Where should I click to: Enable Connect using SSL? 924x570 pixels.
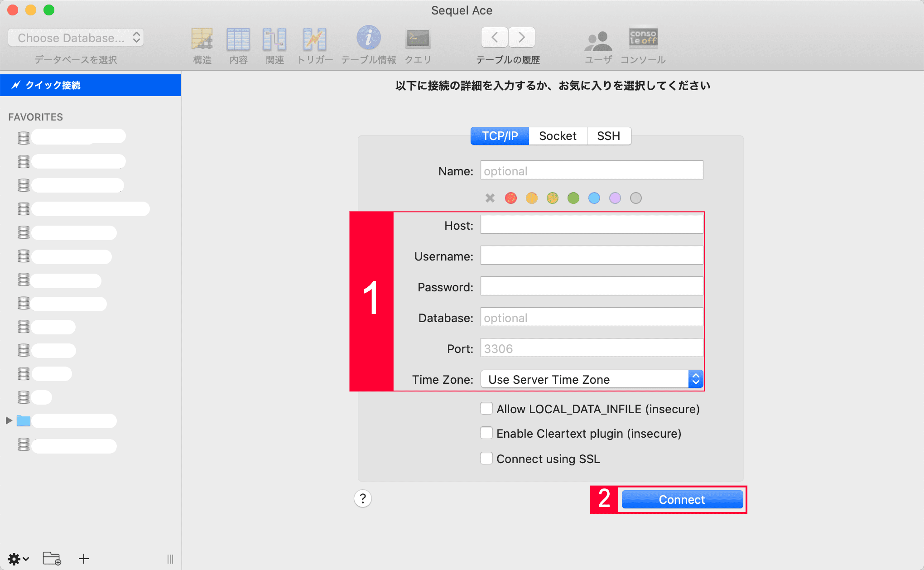point(486,458)
